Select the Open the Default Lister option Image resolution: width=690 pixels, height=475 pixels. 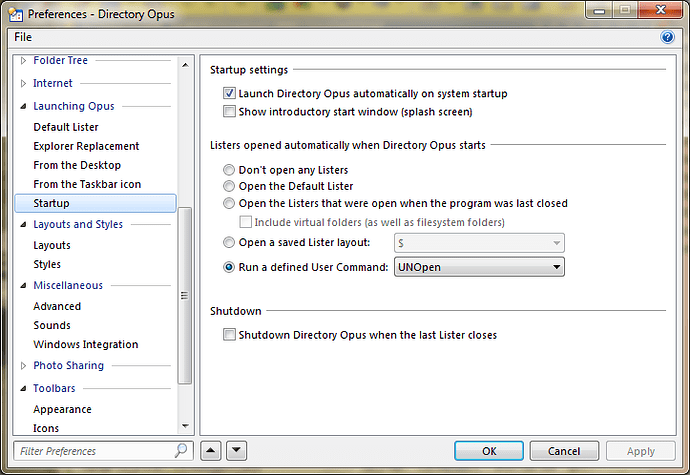pos(229,186)
